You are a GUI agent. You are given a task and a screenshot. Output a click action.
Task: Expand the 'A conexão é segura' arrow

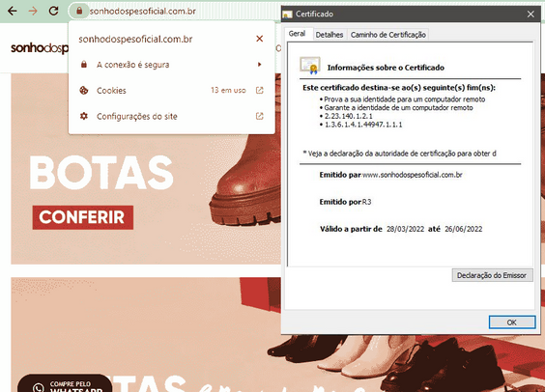(259, 65)
